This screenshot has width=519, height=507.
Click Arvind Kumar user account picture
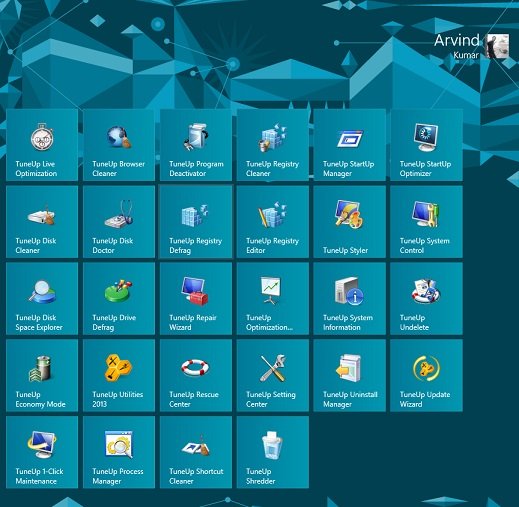coord(497,46)
